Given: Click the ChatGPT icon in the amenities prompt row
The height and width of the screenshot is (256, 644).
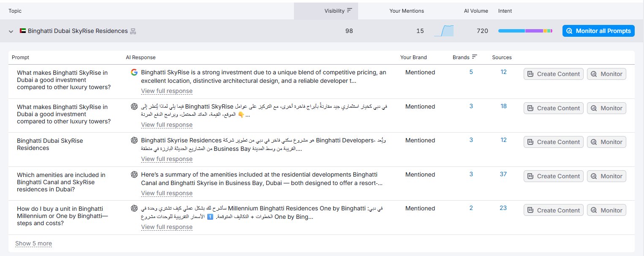Looking at the screenshot, I should click(134, 174).
